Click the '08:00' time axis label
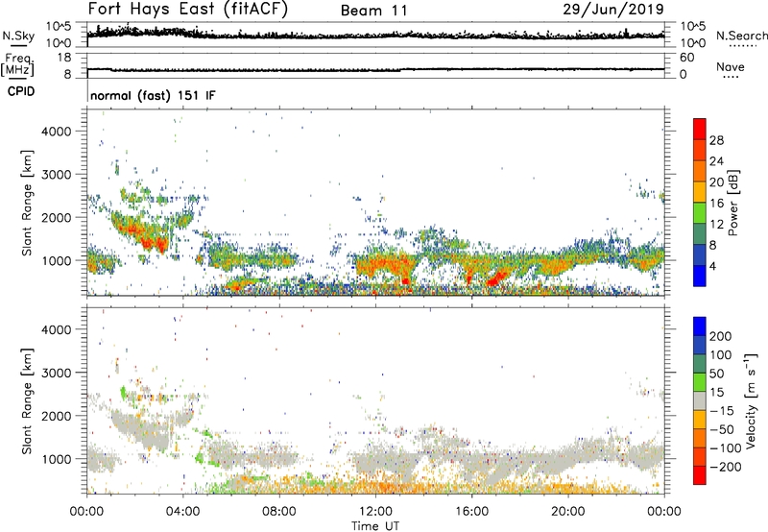This screenshot has height=532, width=768. point(279,512)
